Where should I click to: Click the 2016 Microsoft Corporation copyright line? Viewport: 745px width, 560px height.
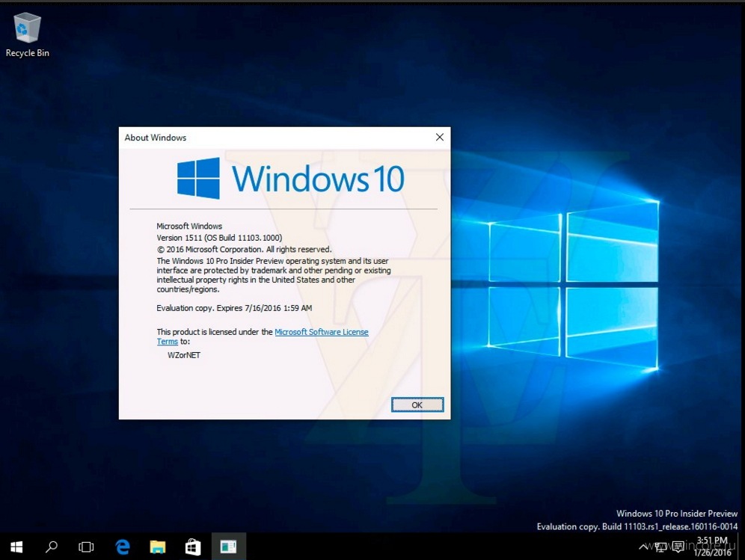pyautogui.click(x=244, y=250)
